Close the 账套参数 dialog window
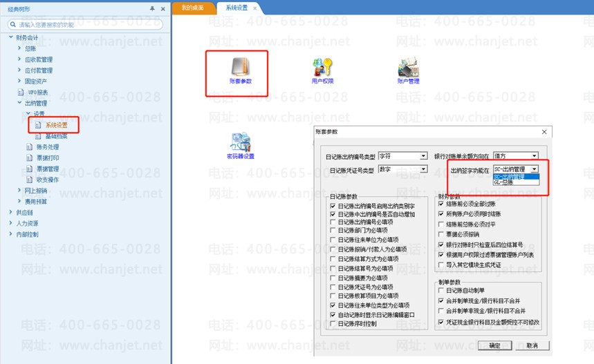594x364 pixels. click(544, 132)
